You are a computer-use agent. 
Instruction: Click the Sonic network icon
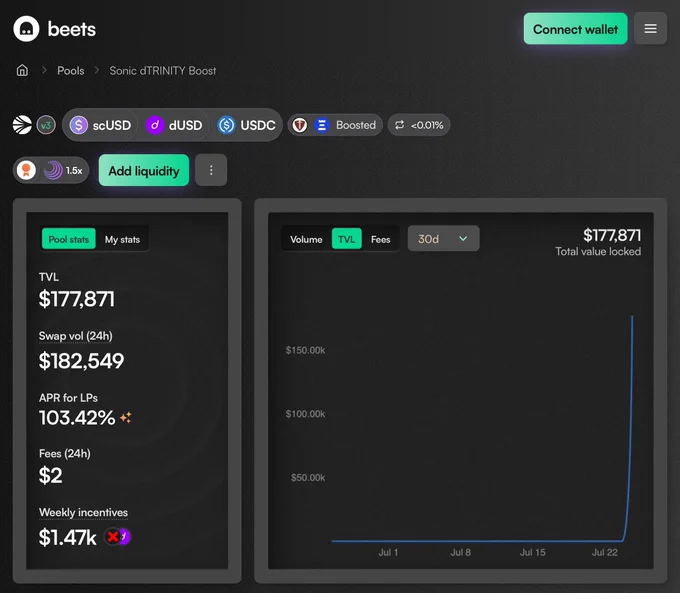tap(22, 125)
